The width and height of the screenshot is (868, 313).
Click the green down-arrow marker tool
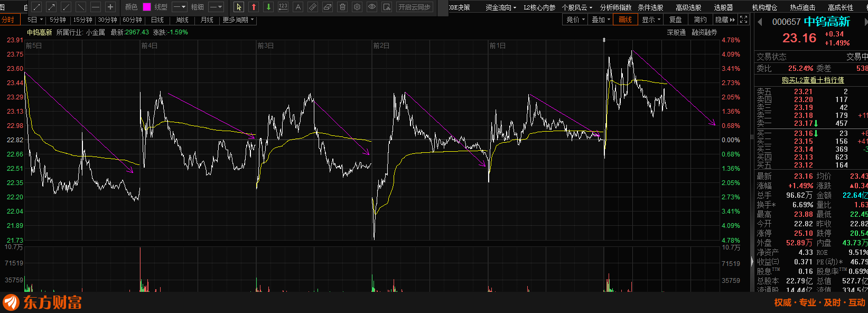coord(268,7)
